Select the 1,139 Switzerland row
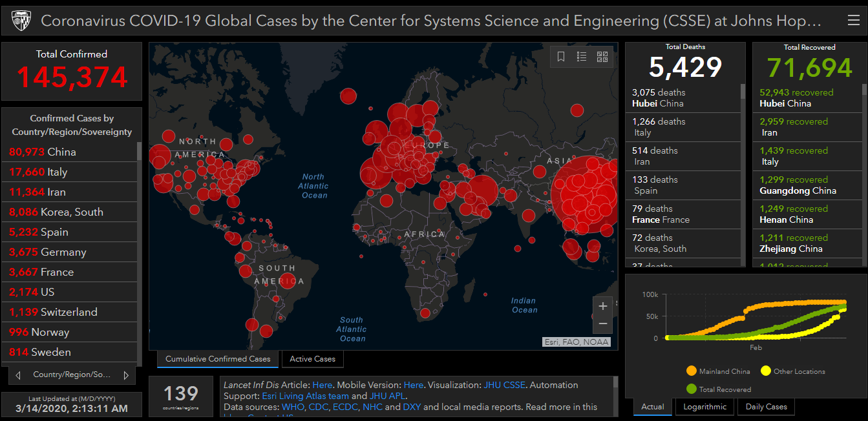 point(70,312)
